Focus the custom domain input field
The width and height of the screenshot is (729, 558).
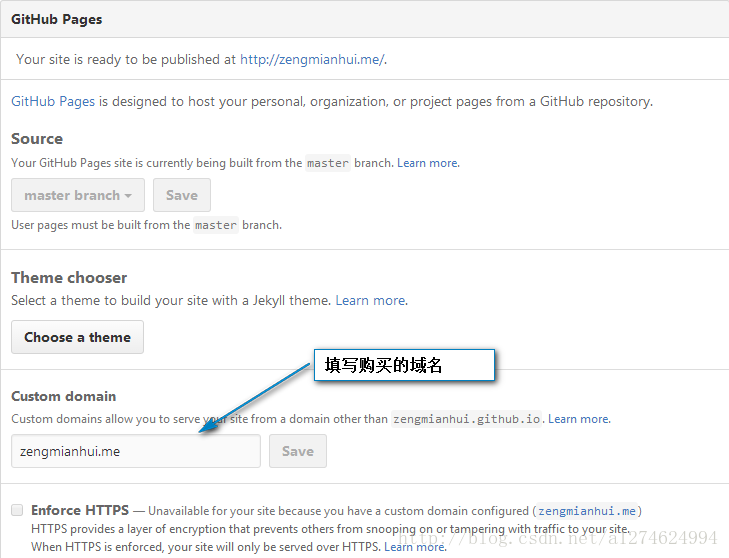tap(136, 451)
